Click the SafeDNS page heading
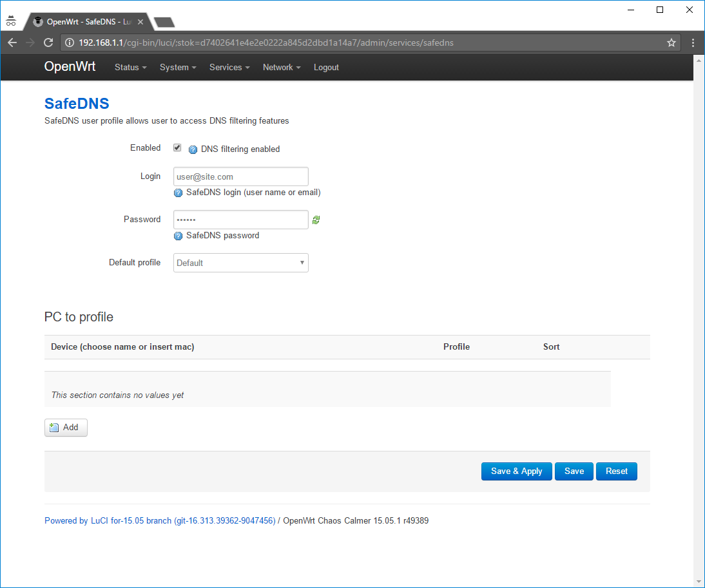705x588 pixels. pos(77,103)
